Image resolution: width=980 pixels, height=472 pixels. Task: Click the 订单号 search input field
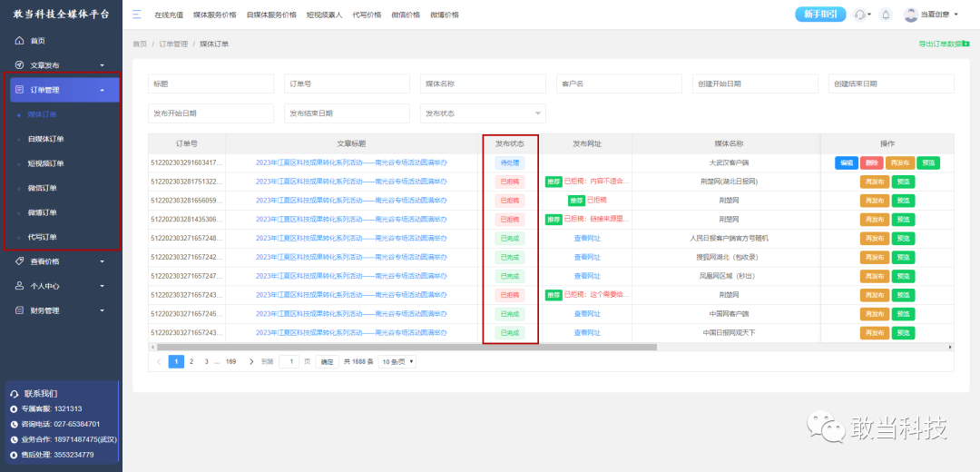347,84
